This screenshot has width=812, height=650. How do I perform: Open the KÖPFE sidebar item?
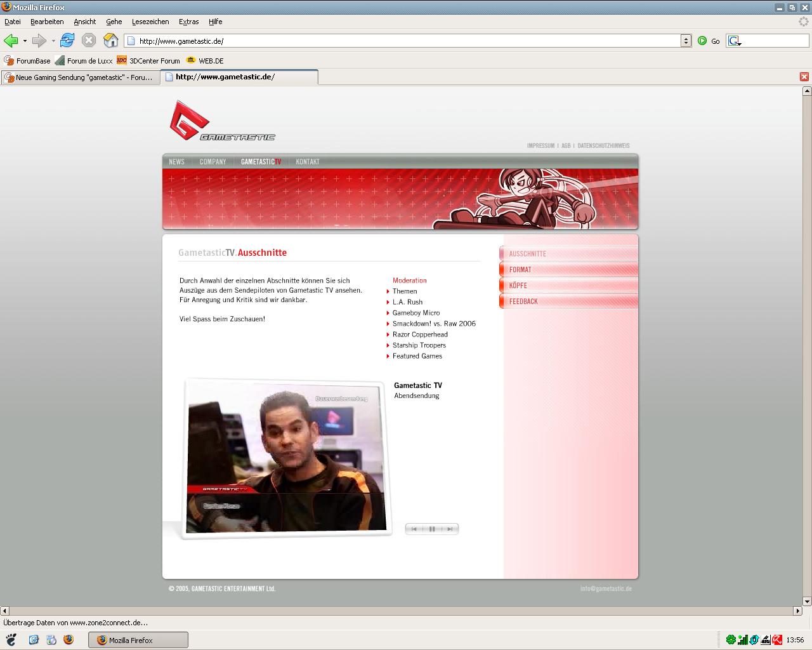(568, 285)
